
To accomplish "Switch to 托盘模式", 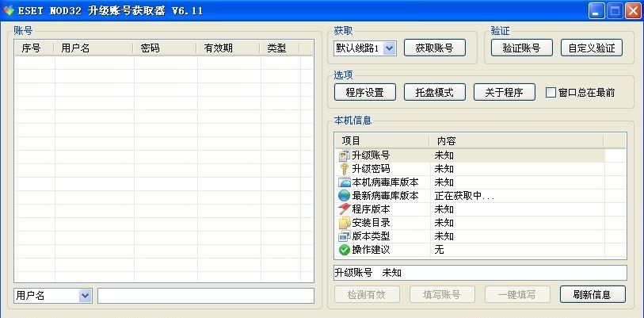I will (x=435, y=92).
